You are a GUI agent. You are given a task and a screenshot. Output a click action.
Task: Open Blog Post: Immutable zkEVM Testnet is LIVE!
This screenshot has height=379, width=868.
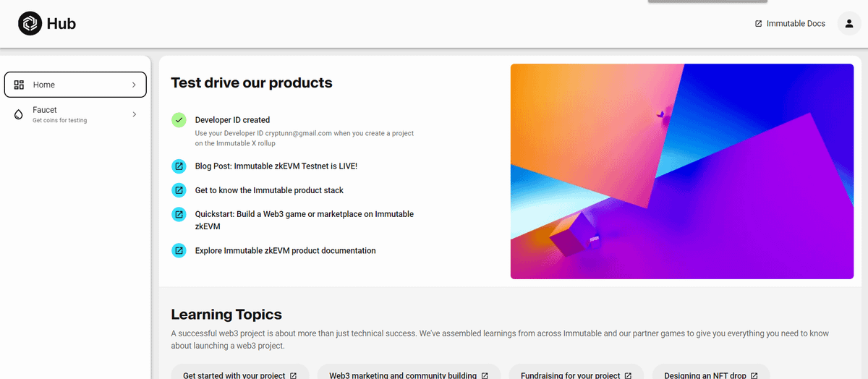coord(276,166)
